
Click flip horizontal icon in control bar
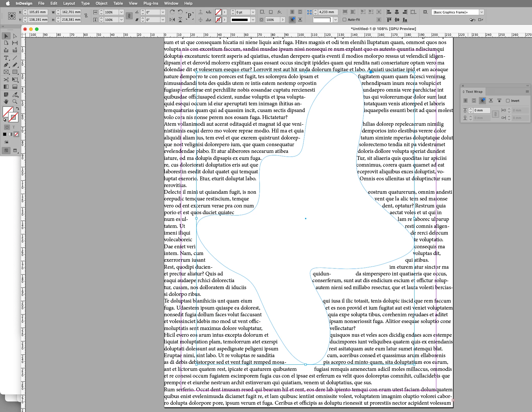tap(172, 20)
